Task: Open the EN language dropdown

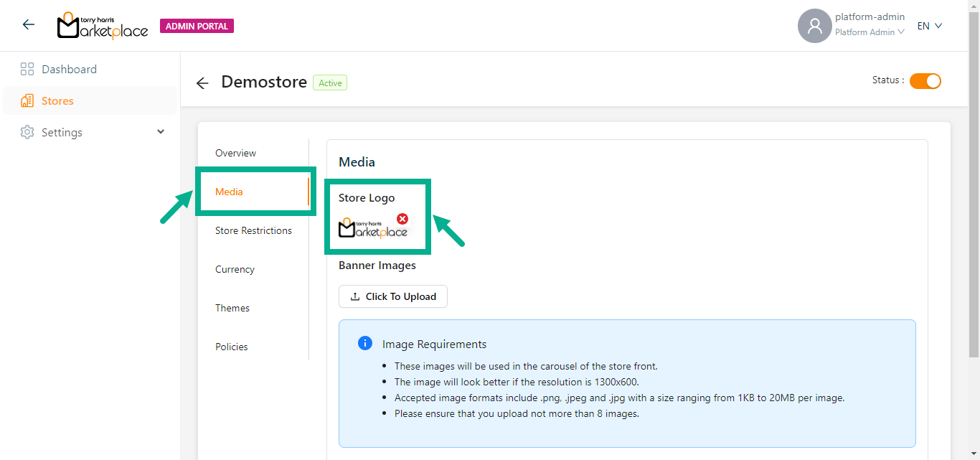Action: [x=929, y=26]
